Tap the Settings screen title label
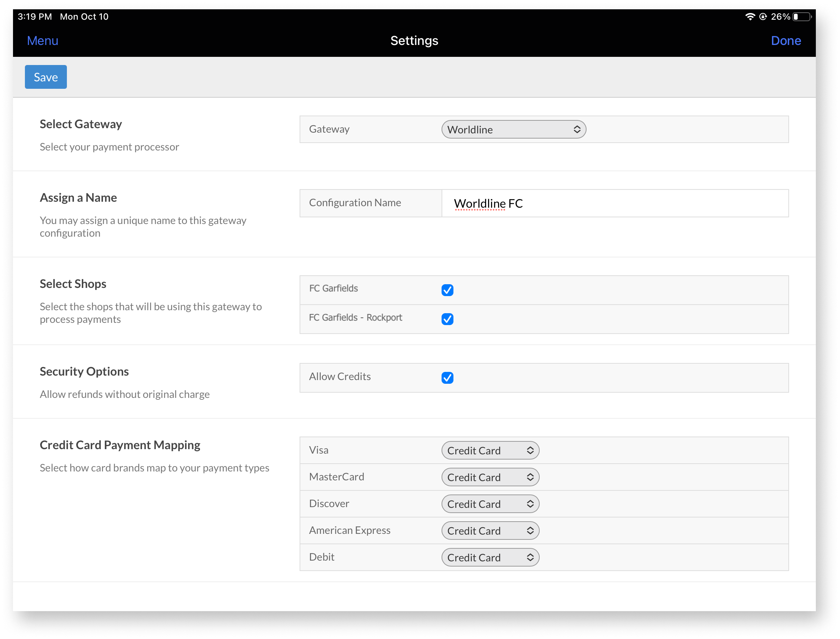This screenshot has height=639, width=840. pos(414,40)
